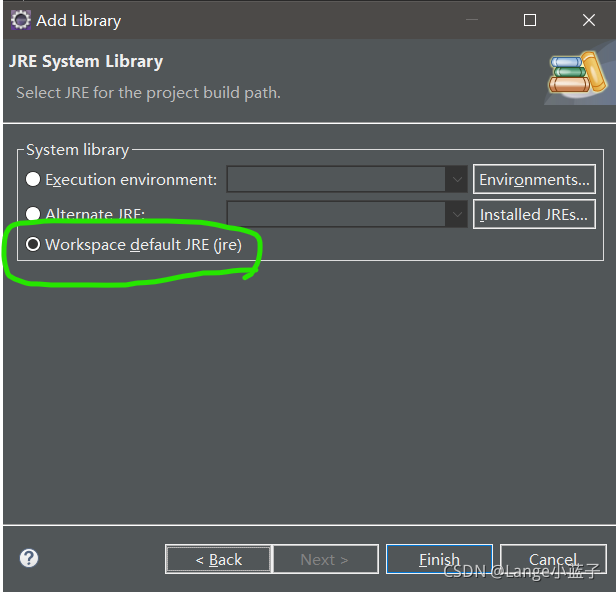The height and width of the screenshot is (592, 616).
Task: Select the Execution environment radio button
Action: [x=33, y=180]
